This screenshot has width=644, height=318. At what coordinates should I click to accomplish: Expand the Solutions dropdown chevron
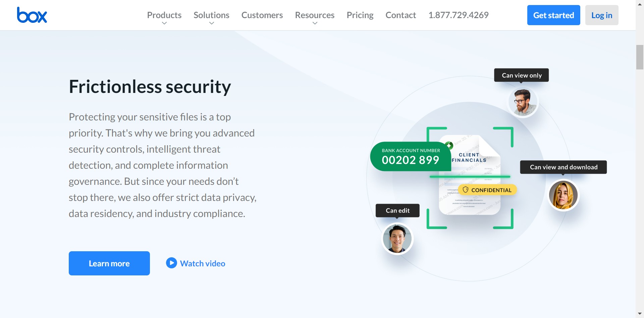(211, 23)
